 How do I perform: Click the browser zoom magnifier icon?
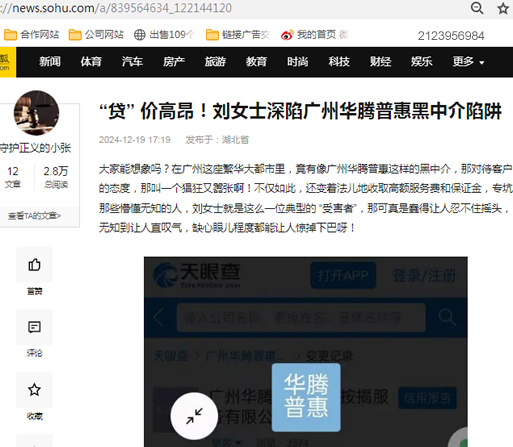click(477, 8)
